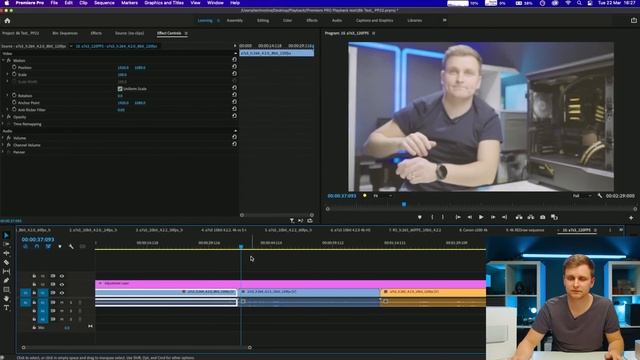Reset the Motion effect parameters
The width and height of the screenshot is (640, 360).
tap(234, 60)
